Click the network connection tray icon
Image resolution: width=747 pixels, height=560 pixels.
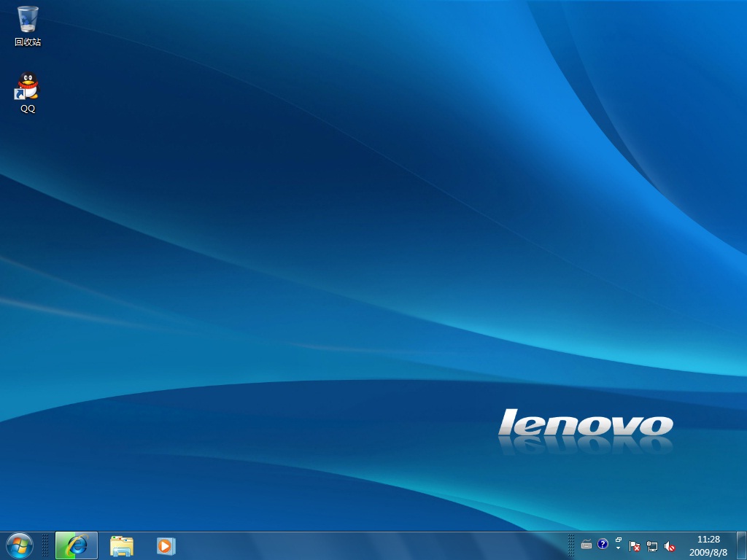[651, 546]
